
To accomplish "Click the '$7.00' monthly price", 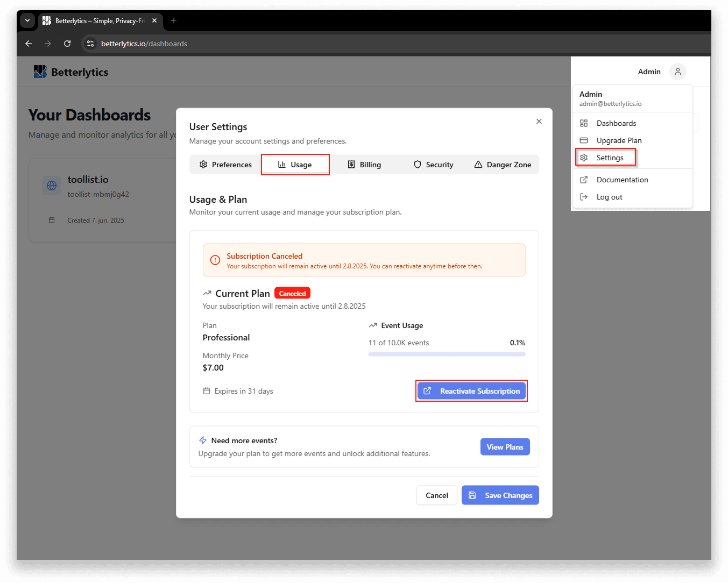I will point(213,368).
